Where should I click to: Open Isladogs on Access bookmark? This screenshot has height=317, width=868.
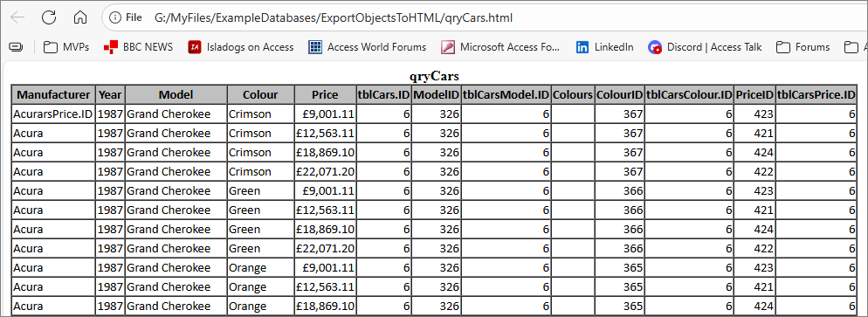point(241,47)
